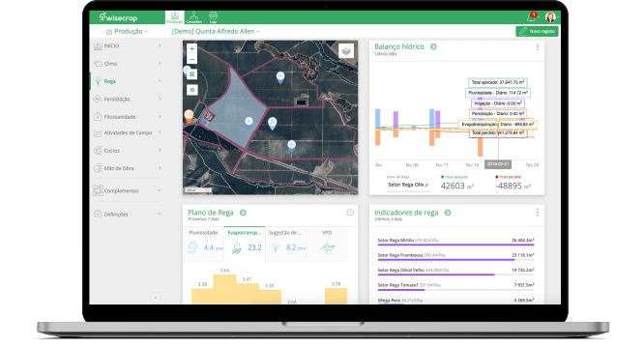The height and width of the screenshot is (348, 644).
Task: Open the Quinta Alfredo Allen farm dropdown
Action: 216,31
